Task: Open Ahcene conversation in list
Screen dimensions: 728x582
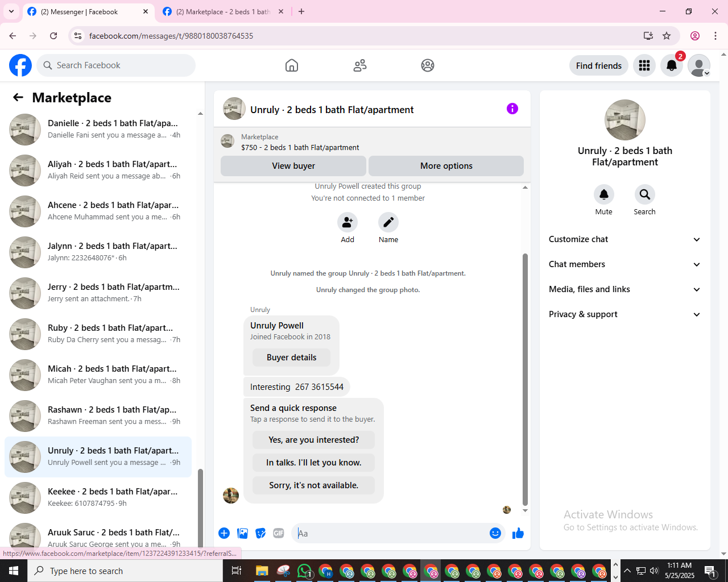Action: click(x=98, y=211)
